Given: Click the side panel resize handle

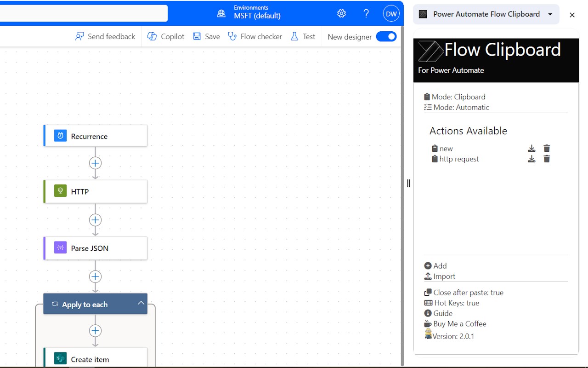Looking at the screenshot, I should pos(408,184).
